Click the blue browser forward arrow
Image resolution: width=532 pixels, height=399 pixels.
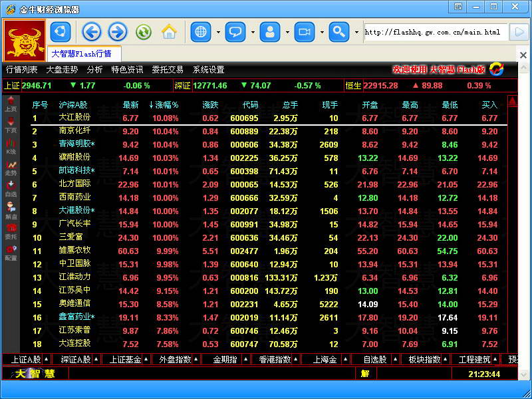pyautogui.click(x=118, y=32)
